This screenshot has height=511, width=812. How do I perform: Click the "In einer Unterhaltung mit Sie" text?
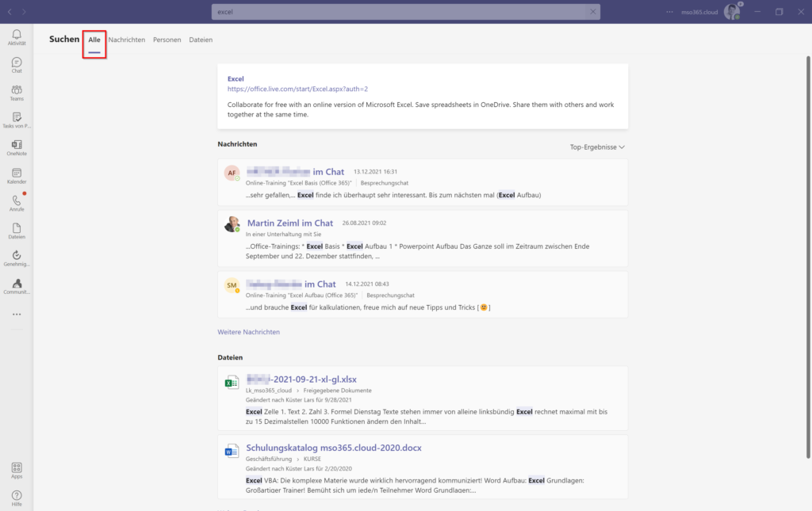pyautogui.click(x=283, y=235)
